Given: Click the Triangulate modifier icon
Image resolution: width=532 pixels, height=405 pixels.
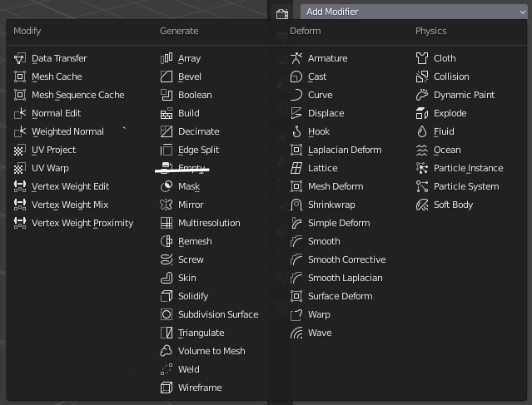Looking at the screenshot, I should click(167, 333).
